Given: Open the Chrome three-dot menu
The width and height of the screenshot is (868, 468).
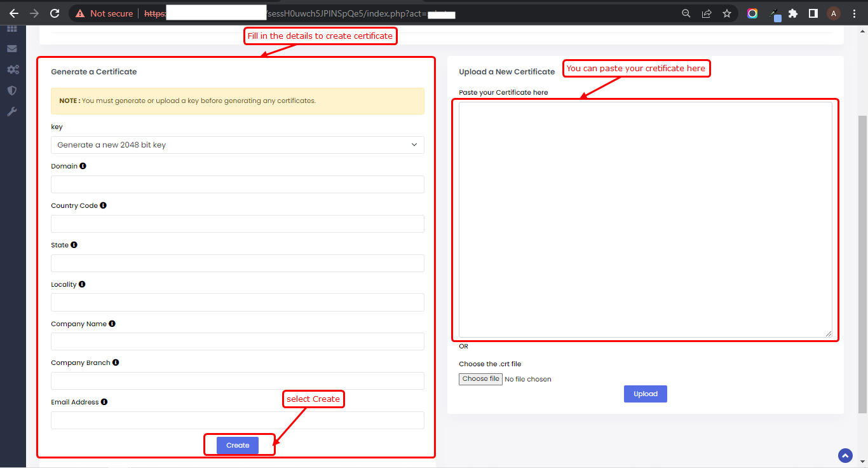Looking at the screenshot, I should [x=855, y=13].
